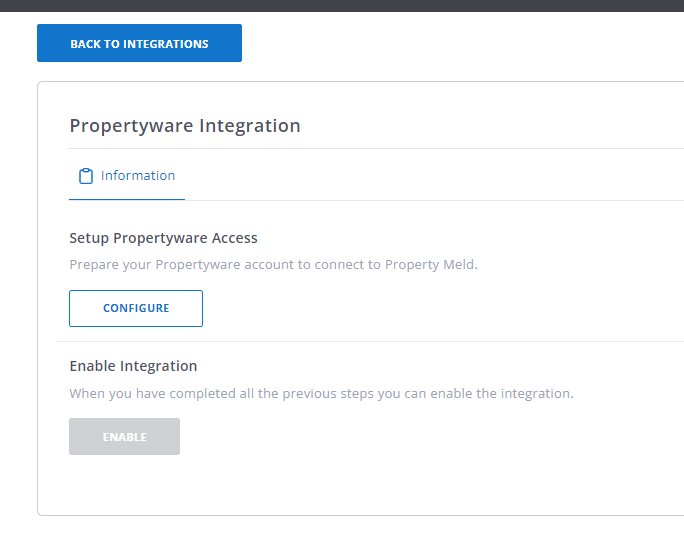
Task: Click the Setup Propertyware Access heading
Action: click(163, 238)
